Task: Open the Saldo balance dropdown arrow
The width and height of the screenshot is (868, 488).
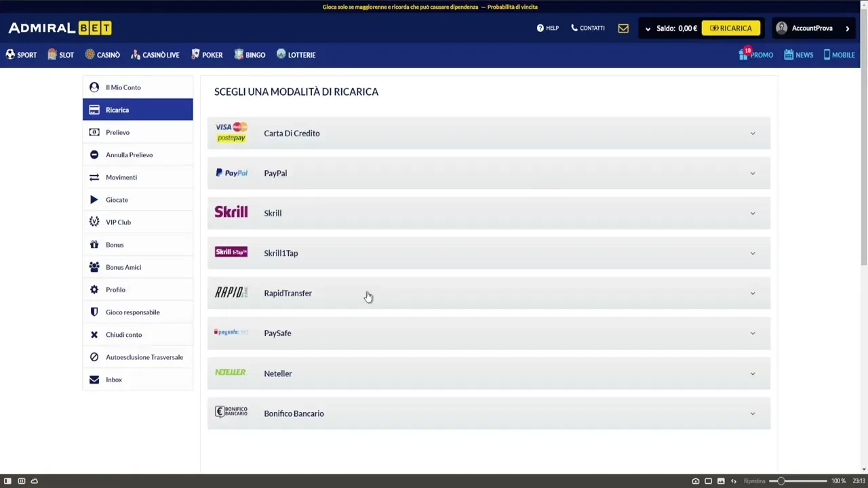Action: point(648,29)
